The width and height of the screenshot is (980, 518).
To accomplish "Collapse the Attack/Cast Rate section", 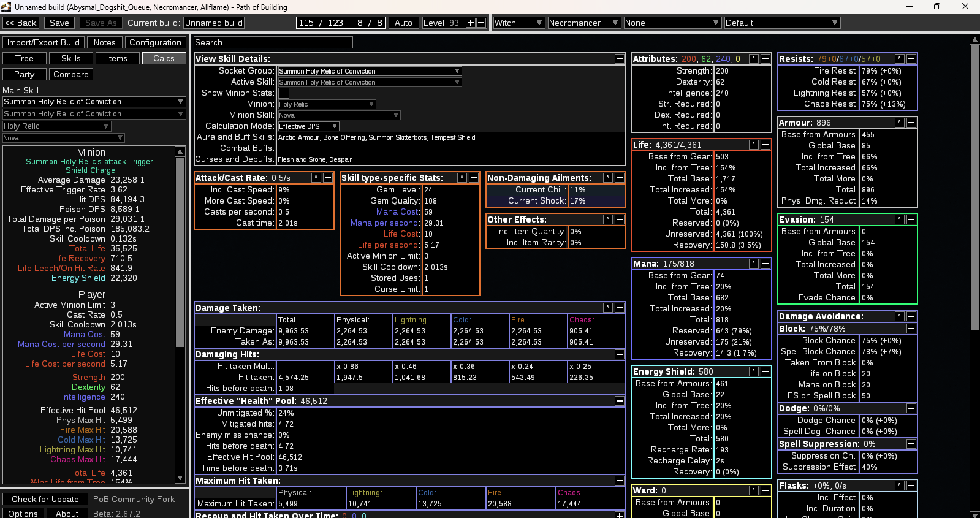I will (x=328, y=178).
